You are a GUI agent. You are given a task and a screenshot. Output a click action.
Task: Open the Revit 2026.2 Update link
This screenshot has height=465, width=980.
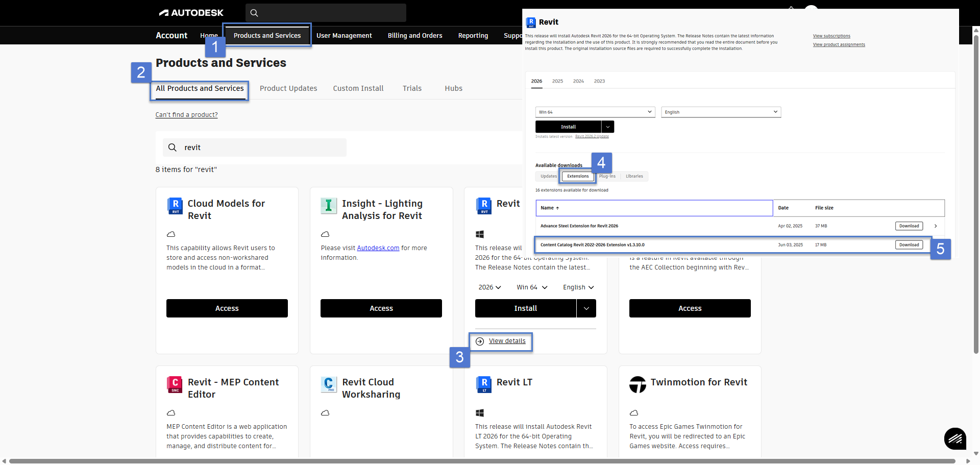coord(592,137)
